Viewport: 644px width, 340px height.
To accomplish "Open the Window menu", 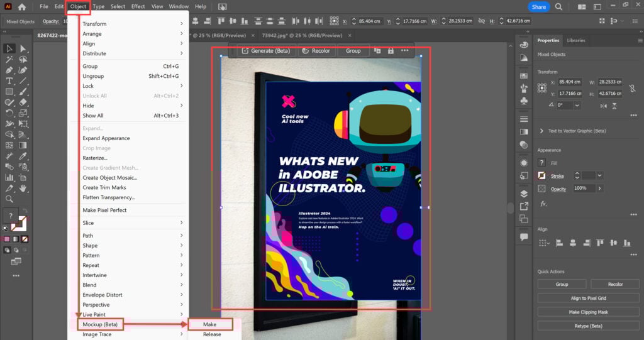I will point(179,6).
